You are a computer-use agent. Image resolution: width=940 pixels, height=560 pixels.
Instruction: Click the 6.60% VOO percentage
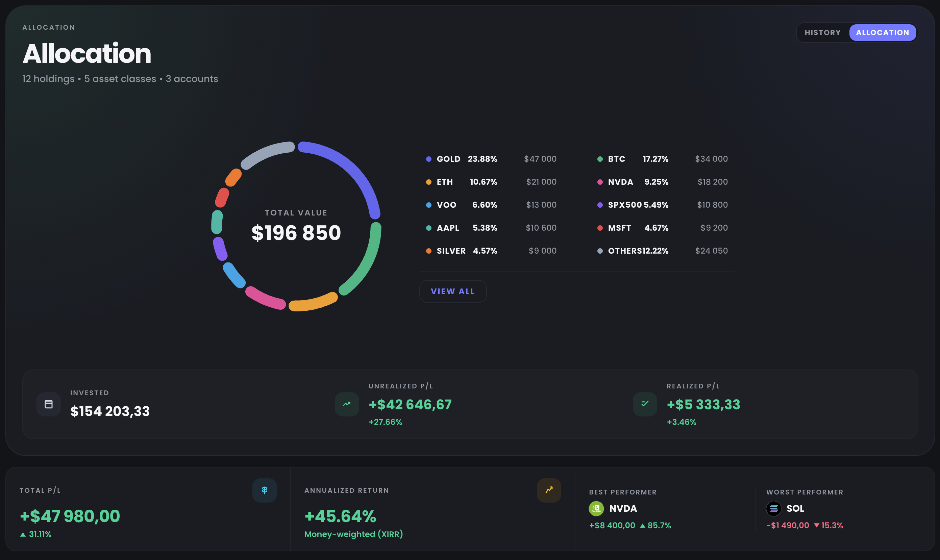[485, 205]
